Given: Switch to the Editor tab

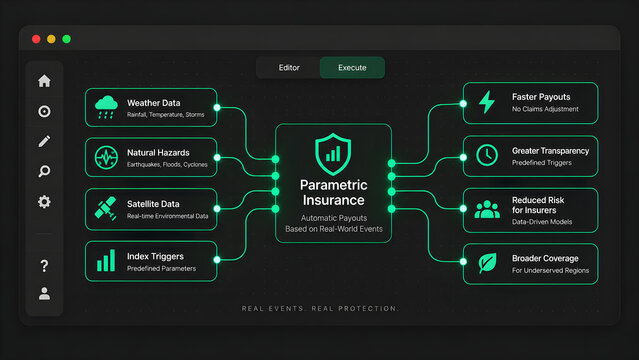Looking at the screenshot, I should pos(289,68).
